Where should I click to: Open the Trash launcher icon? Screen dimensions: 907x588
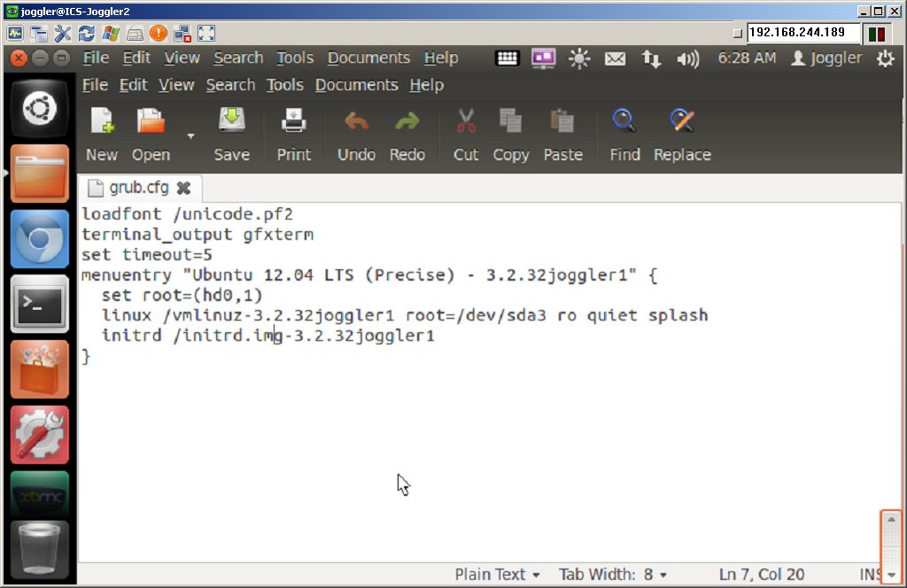pos(39,549)
